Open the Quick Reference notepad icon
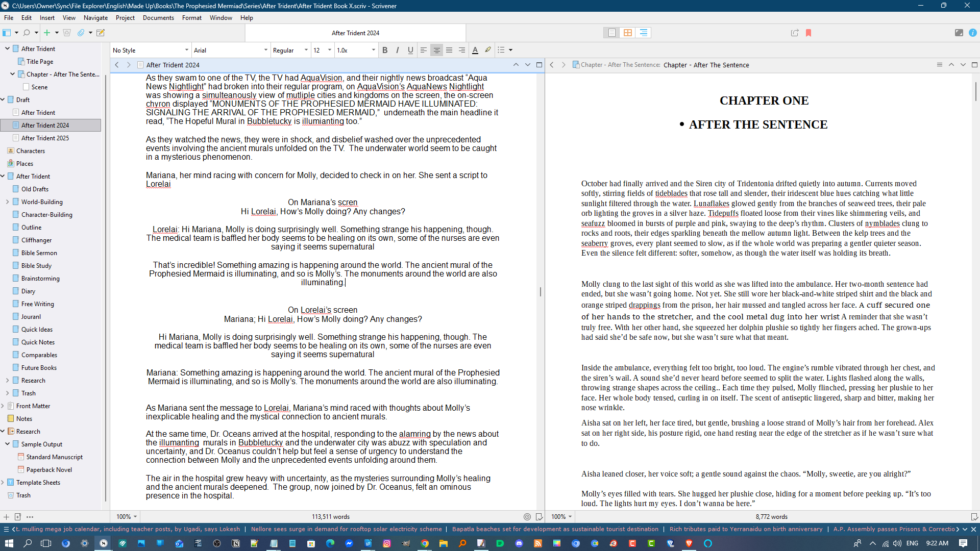This screenshot has width=980, height=551. point(101,33)
